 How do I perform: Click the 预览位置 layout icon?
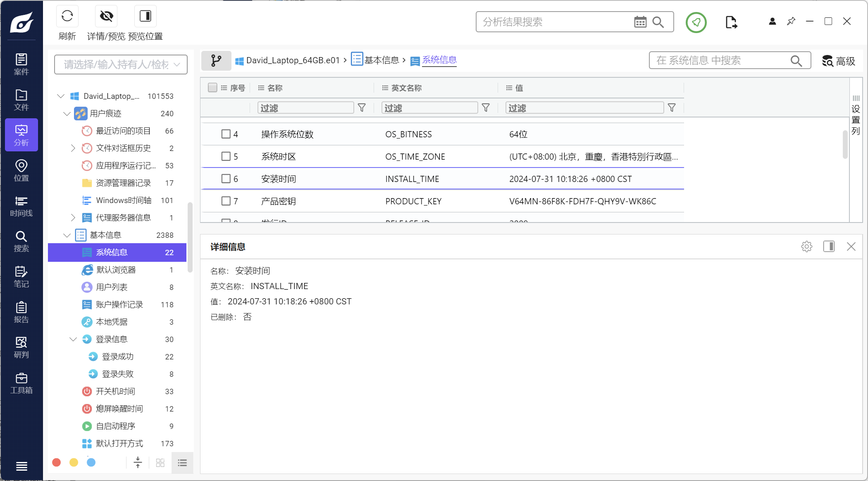pos(145,16)
